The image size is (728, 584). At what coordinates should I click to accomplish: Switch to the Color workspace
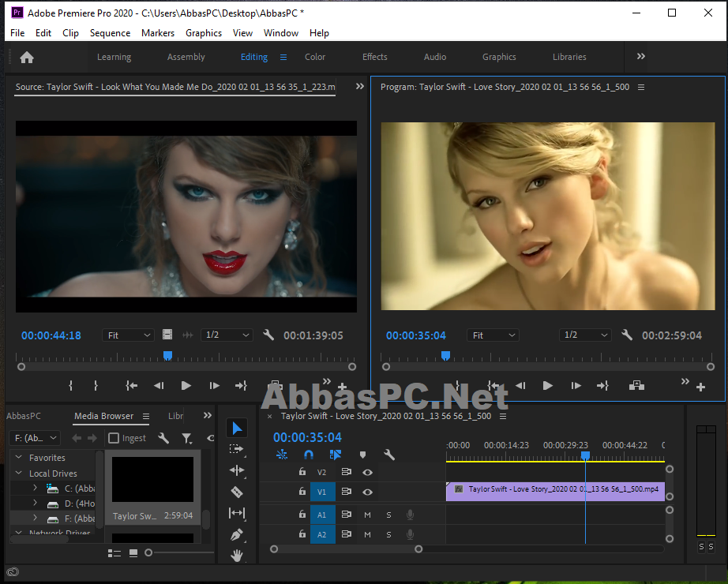tap(315, 57)
